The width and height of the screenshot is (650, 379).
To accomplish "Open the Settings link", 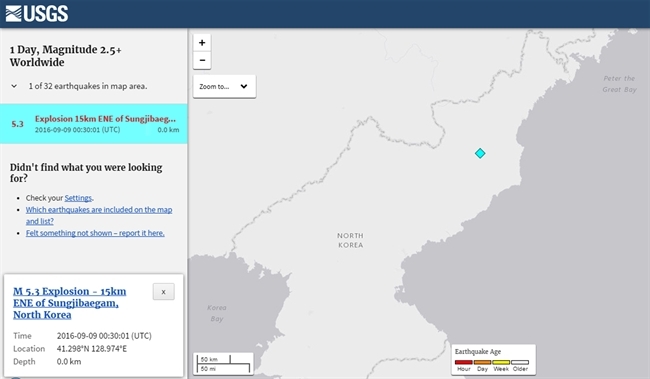I will [x=78, y=198].
